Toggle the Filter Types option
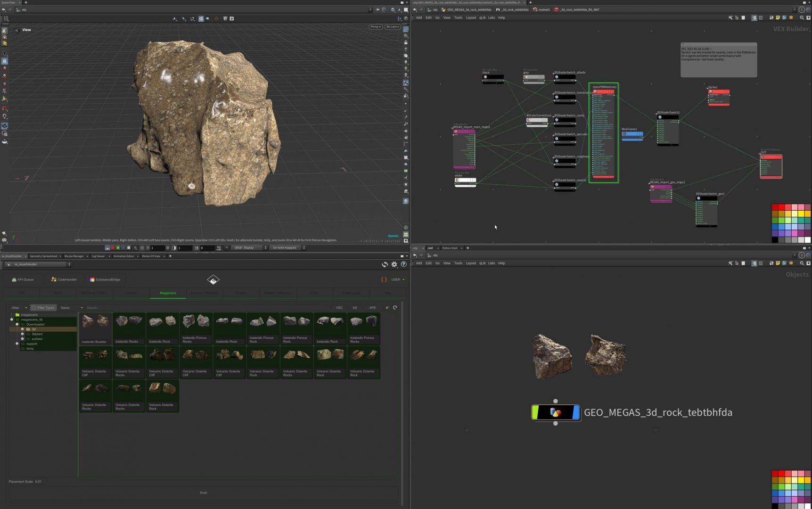 point(43,308)
